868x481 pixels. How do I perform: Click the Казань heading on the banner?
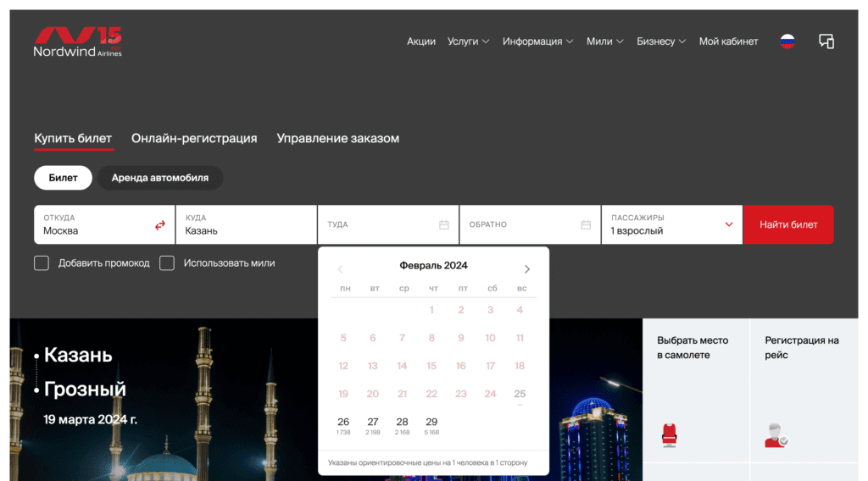(x=78, y=355)
